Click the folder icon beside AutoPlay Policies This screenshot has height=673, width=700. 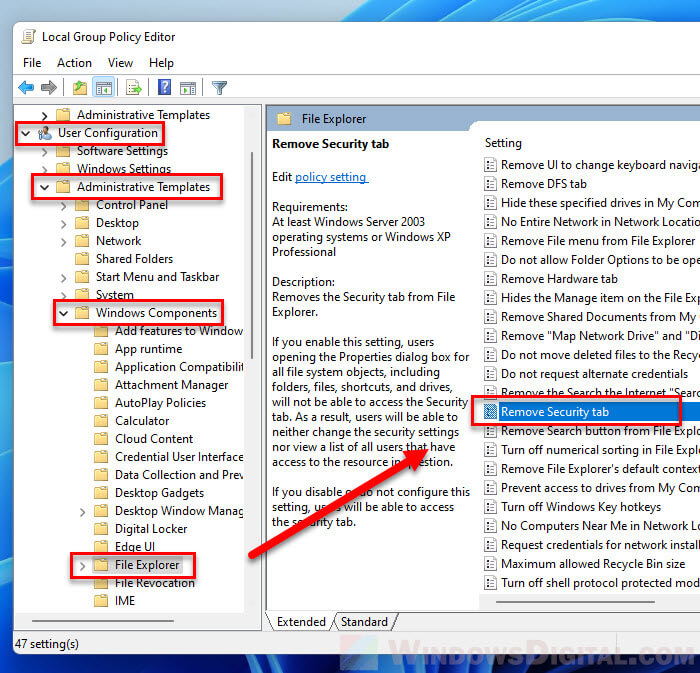(x=101, y=403)
